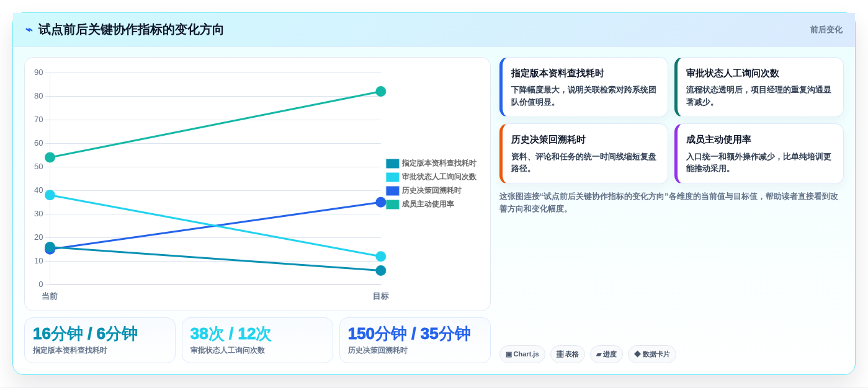The image size is (868, 388).
Task: Click the grid icon on 表格 tag
Action: (x=560, y=355)
